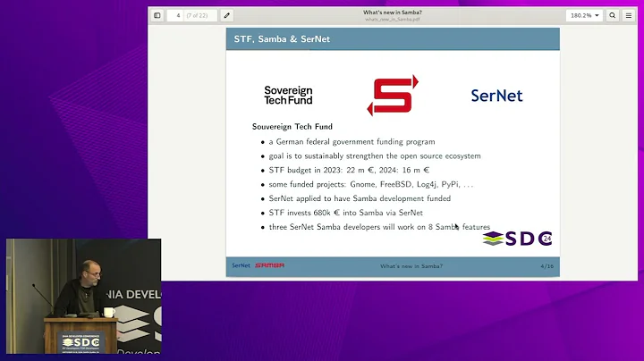Click the page number input field
Screen dimensions: 644x361
pyautogui.click(x=178, y=15)
